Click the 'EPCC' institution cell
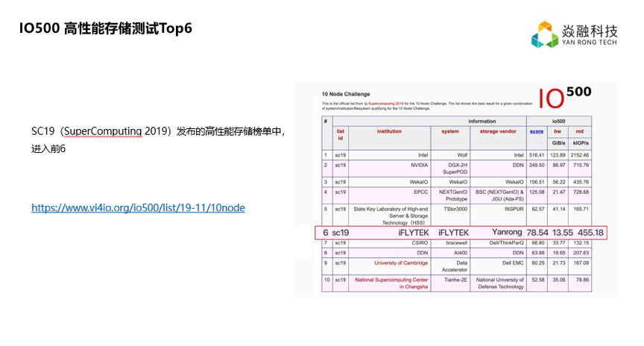Image resolution: width=644 pixels, height=346 pixels. tap(420, 192)
